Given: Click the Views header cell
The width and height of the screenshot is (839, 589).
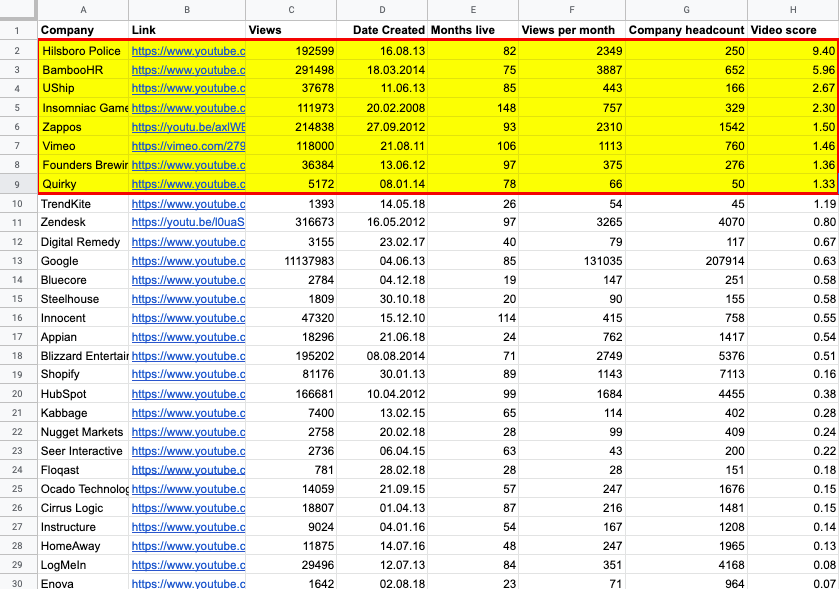Looking at the screenshot, I should coord(291,30).
